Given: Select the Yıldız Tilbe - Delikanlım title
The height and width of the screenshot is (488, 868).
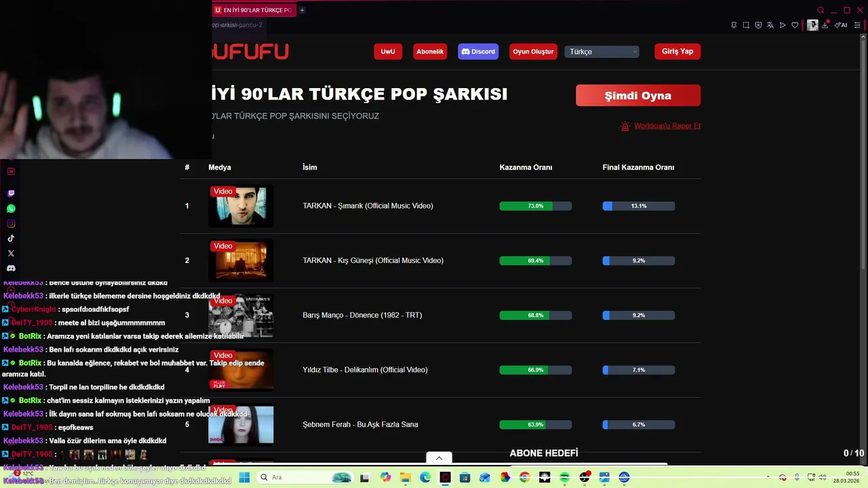Looking at the screenshot, I should 365,370.
